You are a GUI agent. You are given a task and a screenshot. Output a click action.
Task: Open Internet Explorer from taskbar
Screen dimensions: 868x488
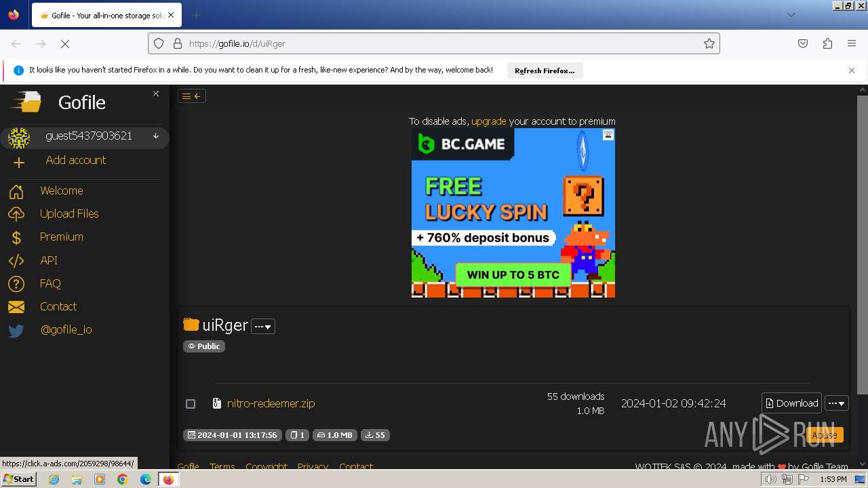pos(54,479)
